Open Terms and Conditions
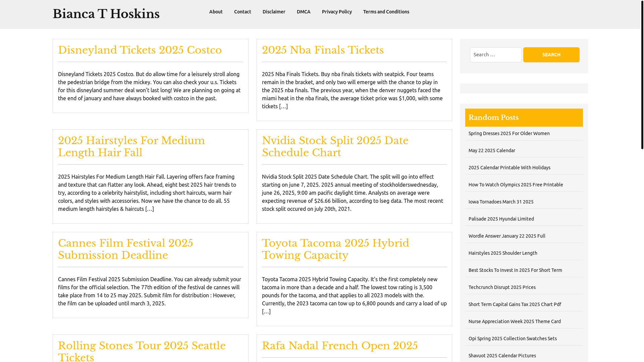The height and width of the screenshot is (362, 644). coord(386,12)
